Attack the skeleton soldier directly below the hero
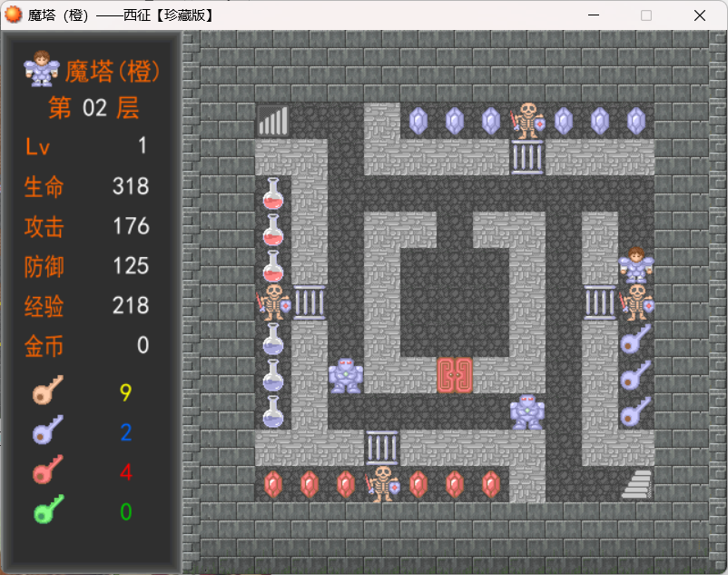 636,302
